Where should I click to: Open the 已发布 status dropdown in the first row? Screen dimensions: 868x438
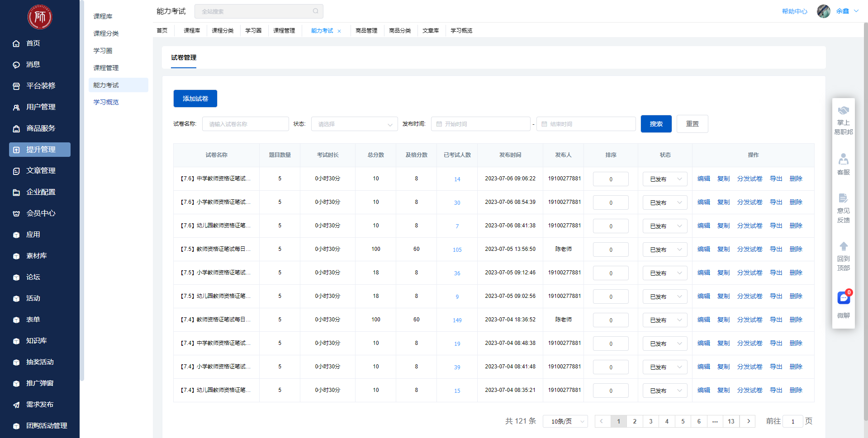pyautogui.click(x=664, y=179)
